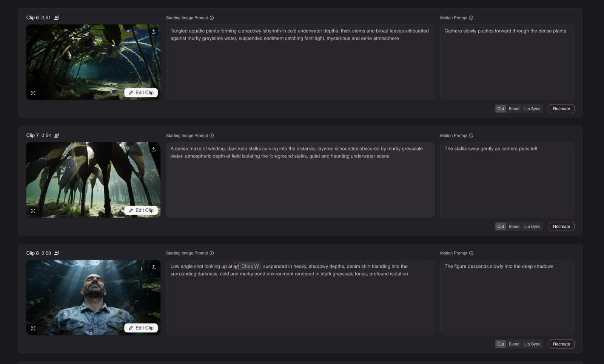Click Edit Clip on Clip 8

pos(141,328)
